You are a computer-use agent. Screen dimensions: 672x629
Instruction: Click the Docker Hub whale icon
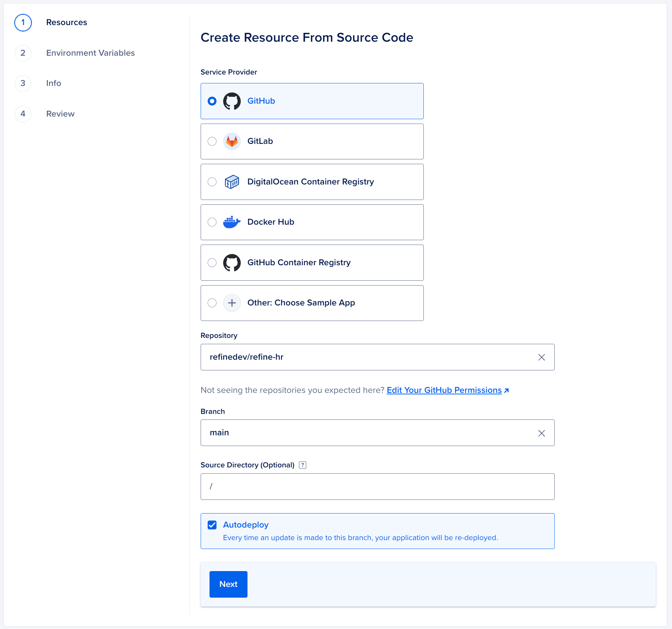232,222
